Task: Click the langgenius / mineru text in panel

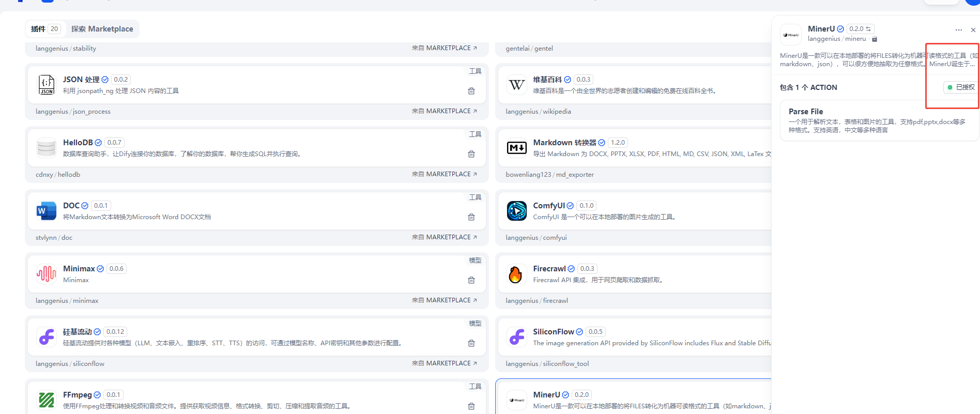Action: click(x=837, y=39)
